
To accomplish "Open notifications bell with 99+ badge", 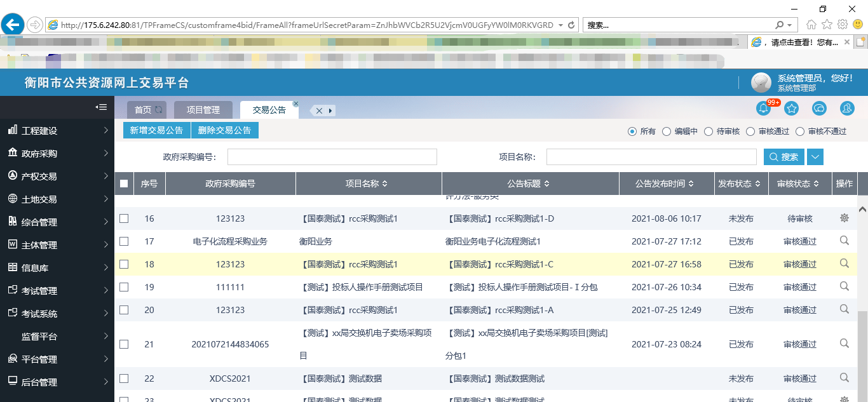I will 764,109.
